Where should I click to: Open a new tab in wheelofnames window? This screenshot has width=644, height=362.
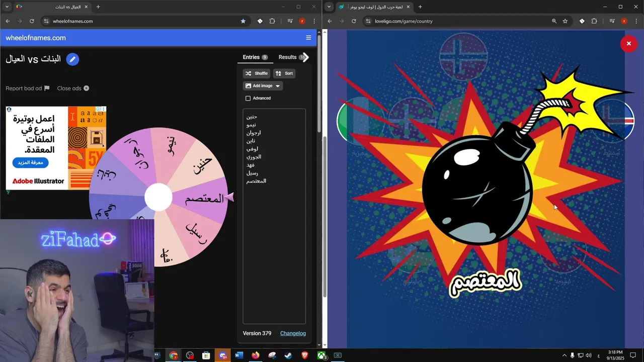(98, 7)
